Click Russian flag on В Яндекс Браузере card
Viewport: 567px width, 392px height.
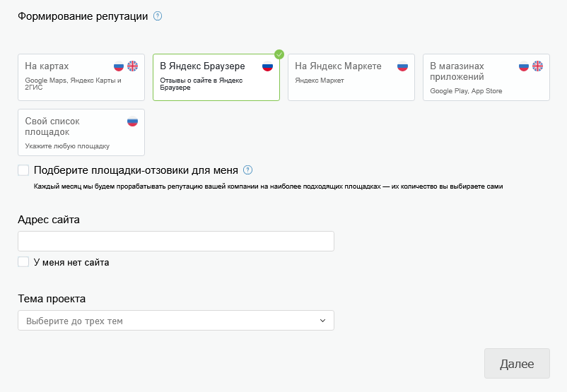[267, 66]
